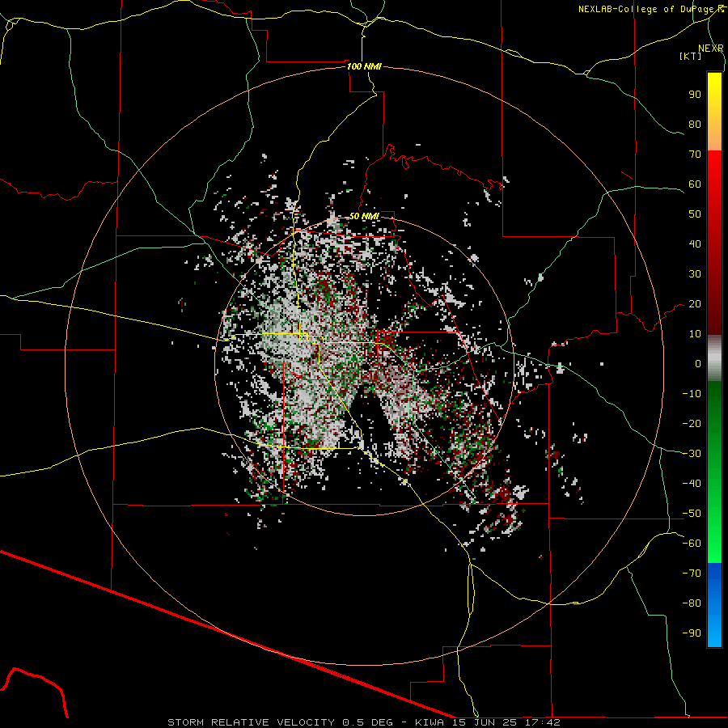Click the 17:42 timestamp in the caption
Viewport: 728px width, 728px height.
pyautogui.click(x=543, y=722)
